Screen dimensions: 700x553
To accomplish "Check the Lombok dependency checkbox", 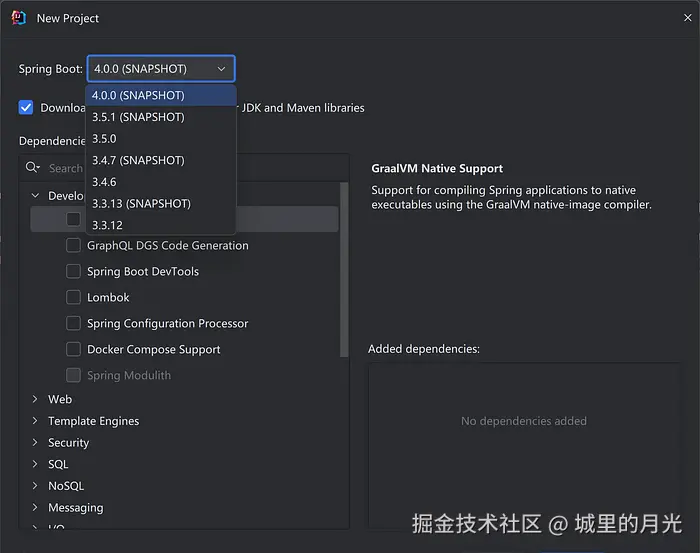I will pyautogui.click(x=73, y=297).
